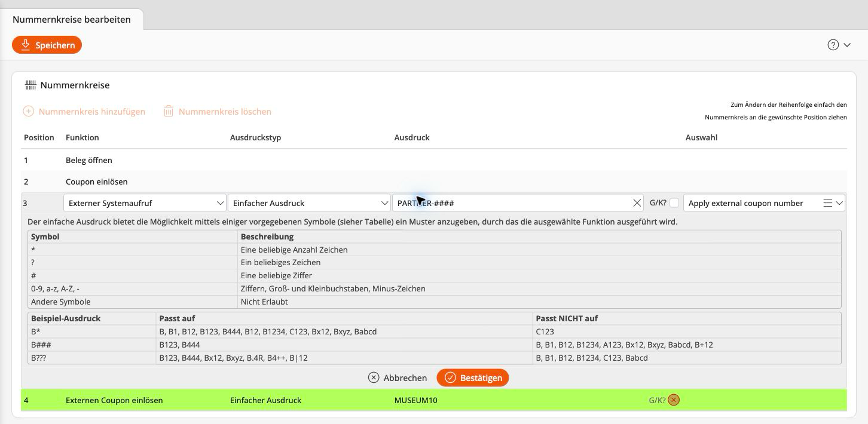
Task: Save changes with the Speichern button
Action: (47, 45)
